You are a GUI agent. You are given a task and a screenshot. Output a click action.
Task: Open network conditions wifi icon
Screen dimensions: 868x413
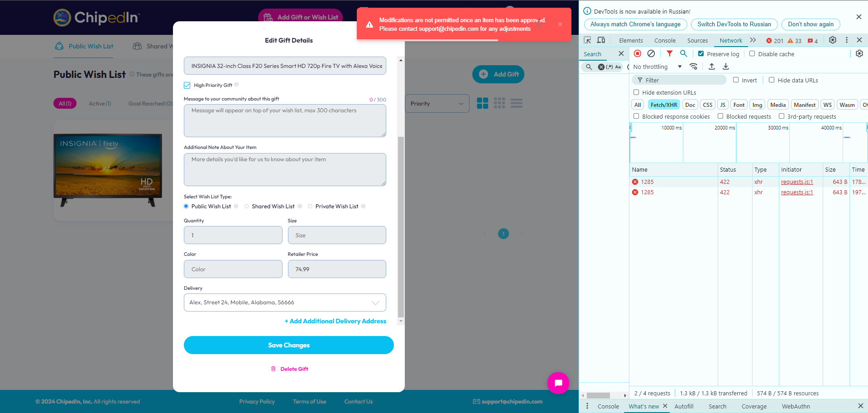tap(693, 67)
